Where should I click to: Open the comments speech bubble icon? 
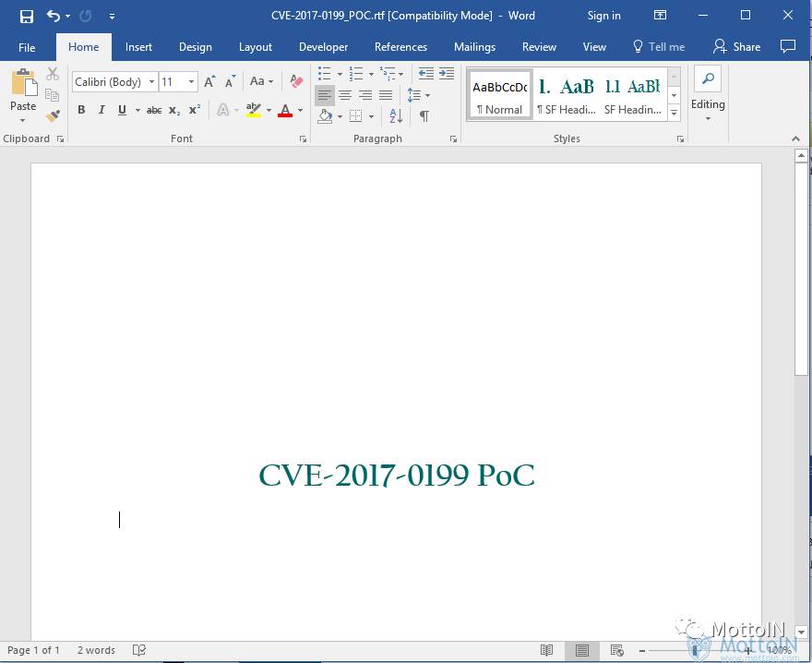click(x=788, y=47)
